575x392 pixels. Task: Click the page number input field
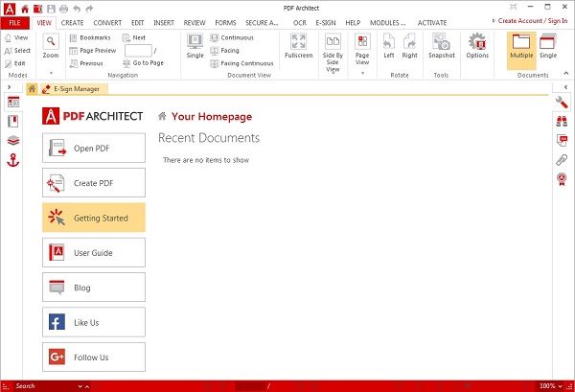pos(138,51)
